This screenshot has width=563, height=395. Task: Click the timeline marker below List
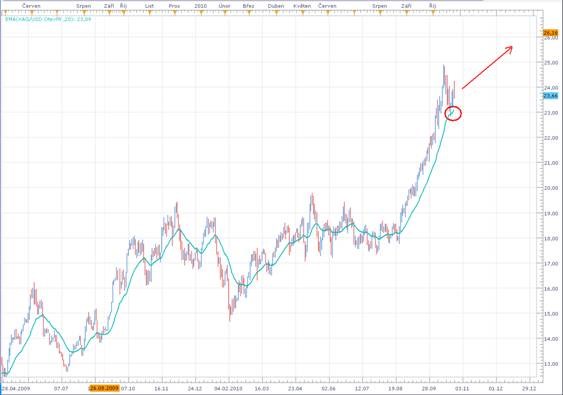[150, 13]
